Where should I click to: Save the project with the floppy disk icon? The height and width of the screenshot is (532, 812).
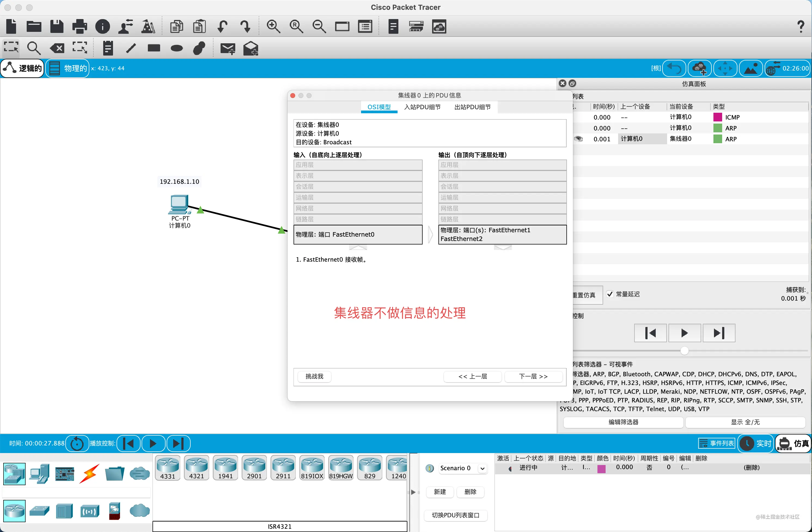[x=57, y=26]
